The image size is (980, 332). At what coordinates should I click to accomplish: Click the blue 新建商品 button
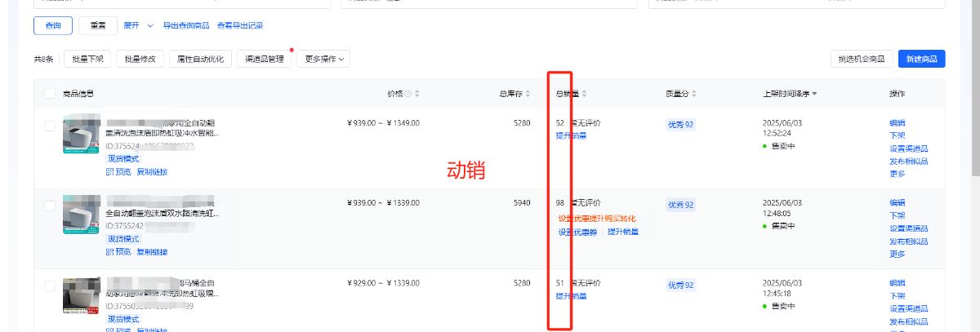click(922, 59)
